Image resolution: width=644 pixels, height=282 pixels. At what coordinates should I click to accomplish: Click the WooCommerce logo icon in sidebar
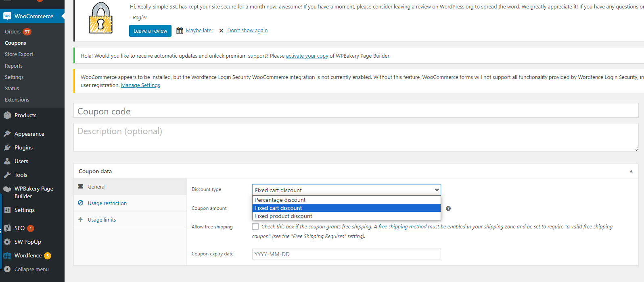[7, 16]
